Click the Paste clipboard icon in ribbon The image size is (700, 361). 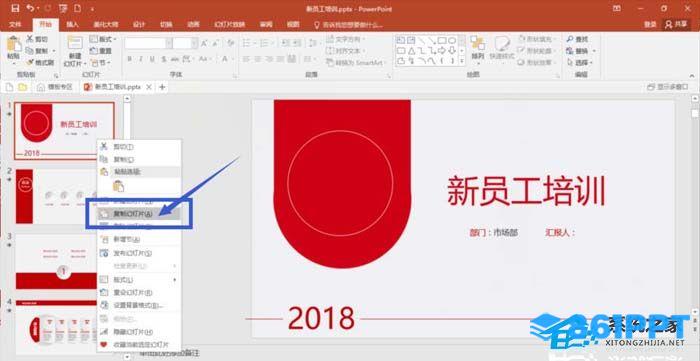[14, 45]
